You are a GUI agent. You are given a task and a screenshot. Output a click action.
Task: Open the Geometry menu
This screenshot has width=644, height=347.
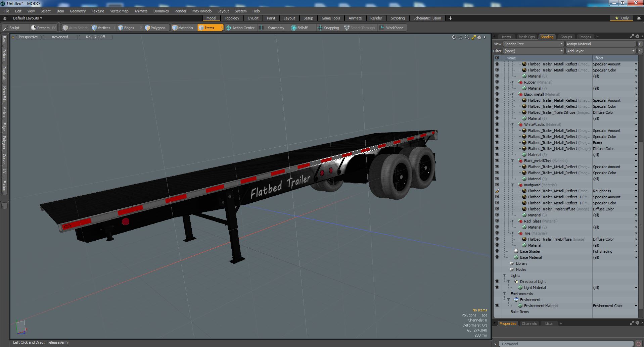pyautogui.click(x=78, y=11)
